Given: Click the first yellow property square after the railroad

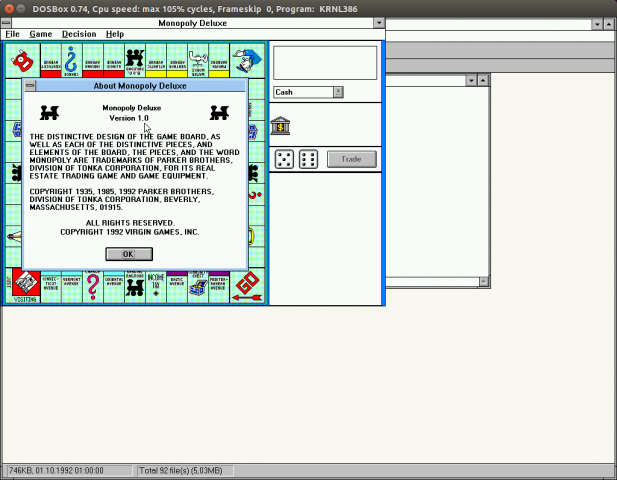Looking at the screenshot, I should (x=156, y=61).
